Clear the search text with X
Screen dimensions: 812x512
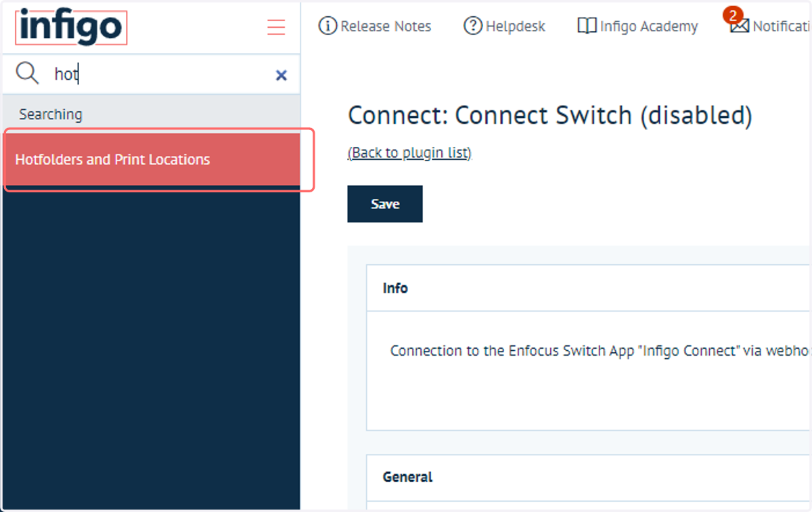(281, 75)
